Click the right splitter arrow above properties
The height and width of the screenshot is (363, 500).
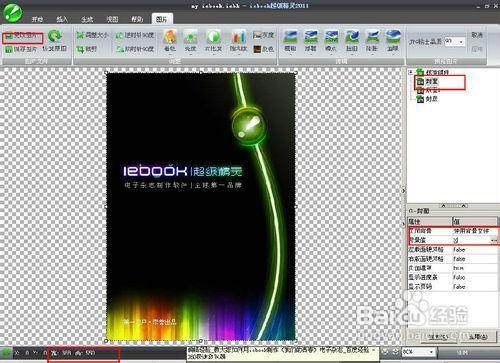coord(463,206)
